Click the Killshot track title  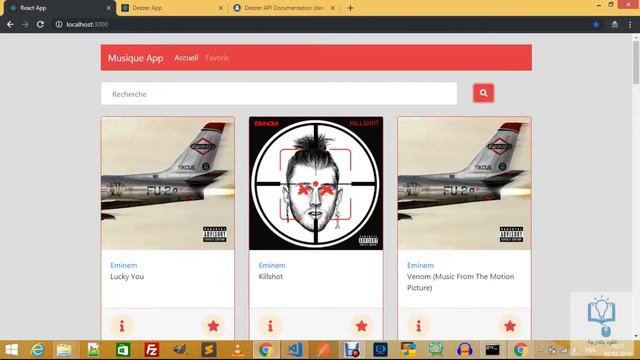pos(271,276)
